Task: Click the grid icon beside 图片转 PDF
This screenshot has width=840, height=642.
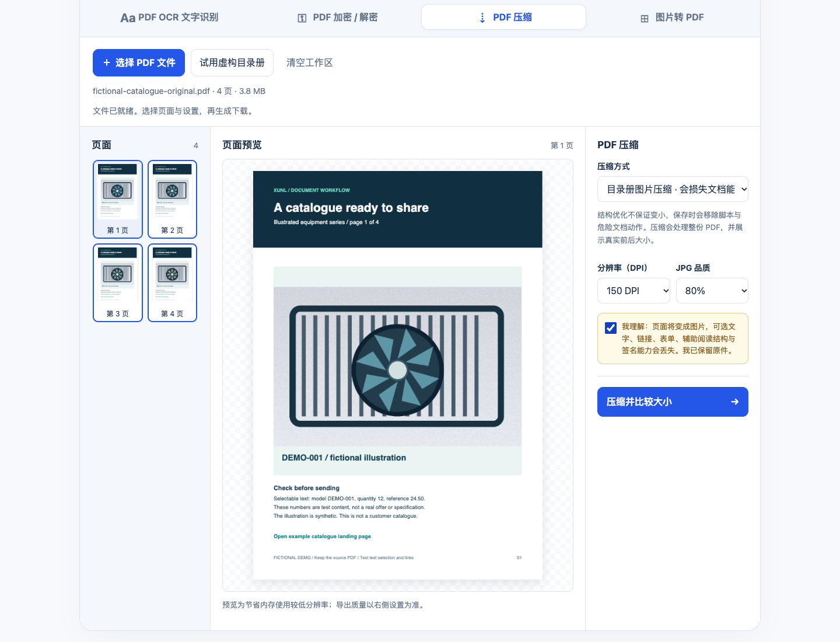Action: (x=645, y=18)
